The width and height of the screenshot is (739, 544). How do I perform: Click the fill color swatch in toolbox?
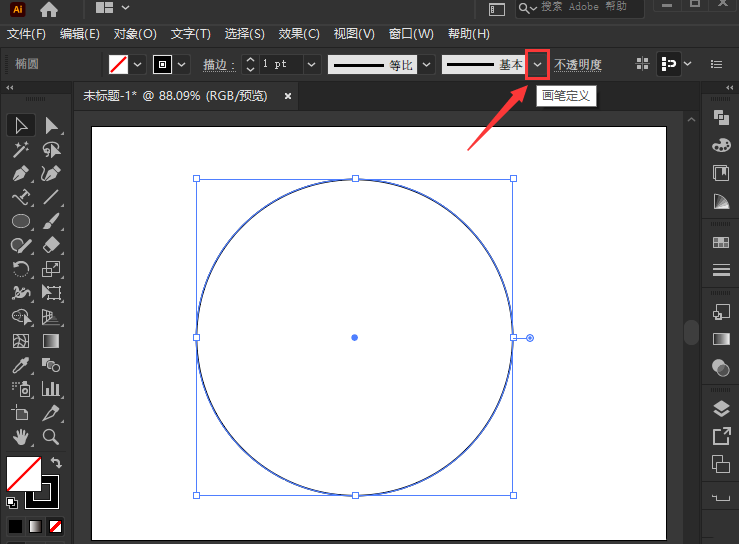coord(23,473)
